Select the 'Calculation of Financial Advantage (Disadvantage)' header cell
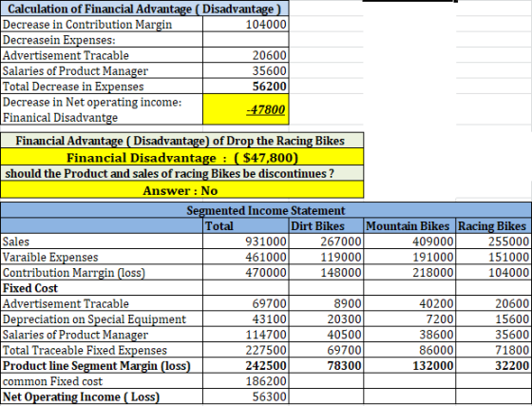532x406 pixels. (144, 9)
